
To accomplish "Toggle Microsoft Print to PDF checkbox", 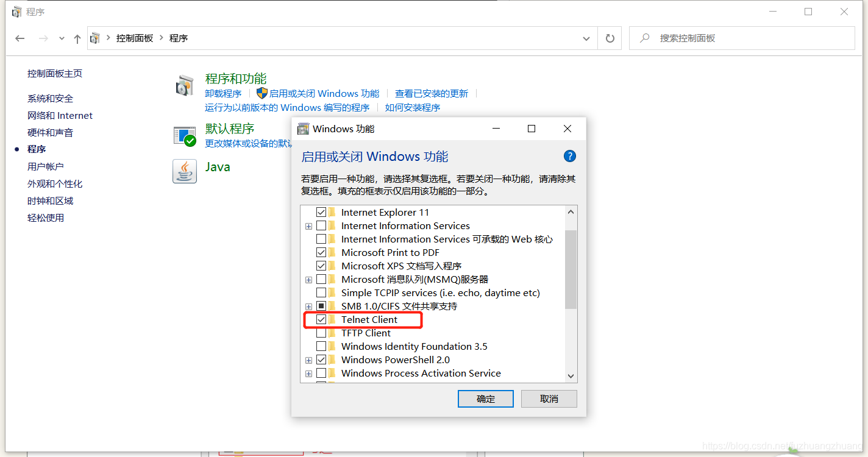I will (321, 252).
